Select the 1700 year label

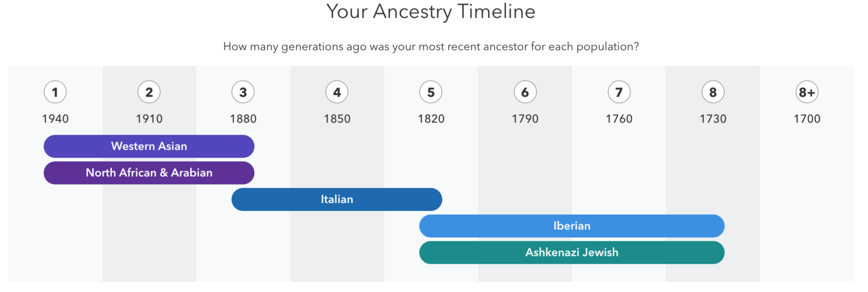tap(807, 119)
